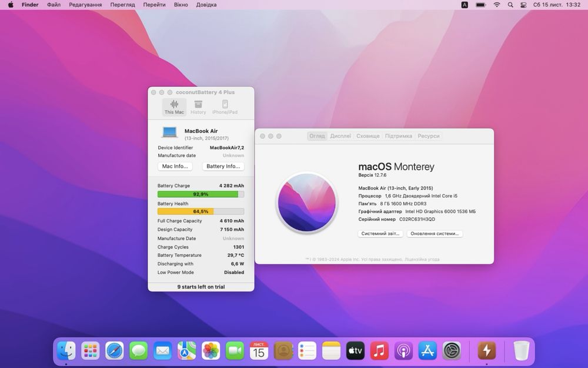The width and height of the screenshot is (588, 368).
Task: Click the device identifier MacBookAir7,2
Action: click(x=227, y=148)
